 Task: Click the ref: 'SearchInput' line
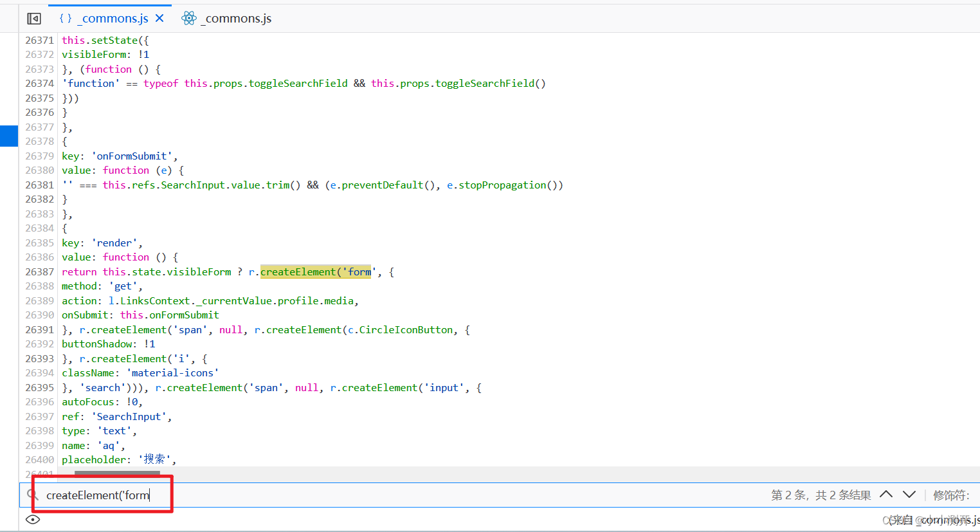tap(117, 416)
